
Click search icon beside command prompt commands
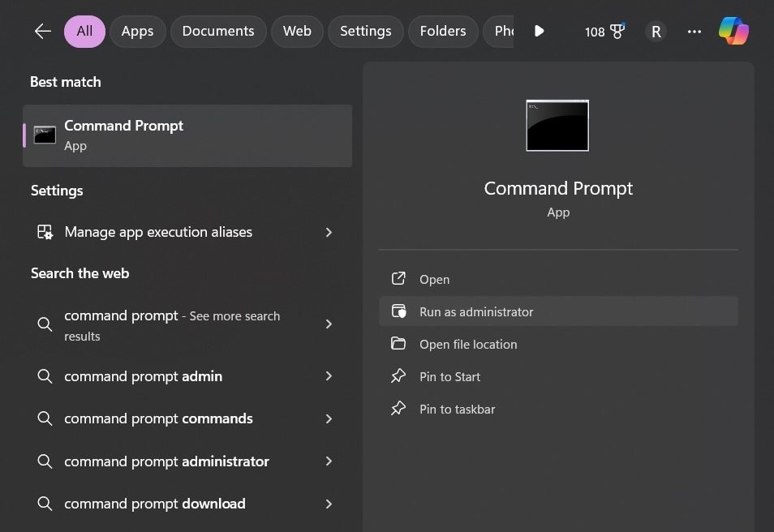(x=45, y=418)
